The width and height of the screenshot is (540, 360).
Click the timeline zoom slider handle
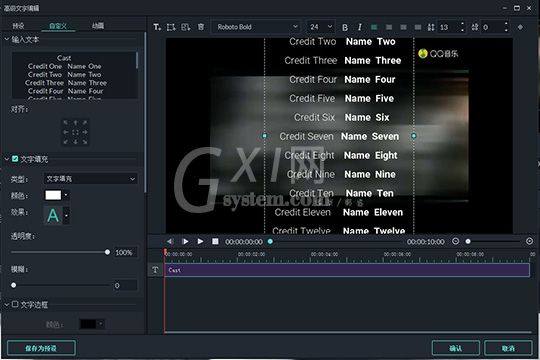pos(468,241)
